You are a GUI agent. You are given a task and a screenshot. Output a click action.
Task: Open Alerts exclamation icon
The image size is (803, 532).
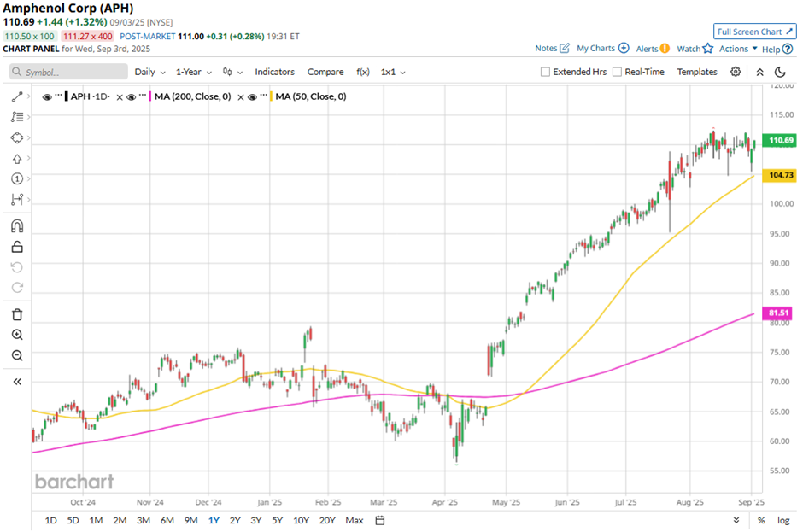pos(665,49)
